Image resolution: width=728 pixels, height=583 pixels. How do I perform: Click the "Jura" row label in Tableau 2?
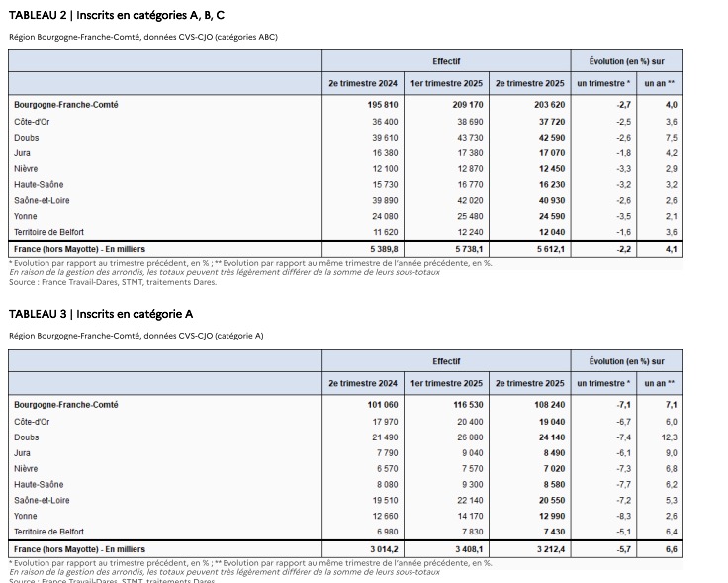(x=22, y=153)
